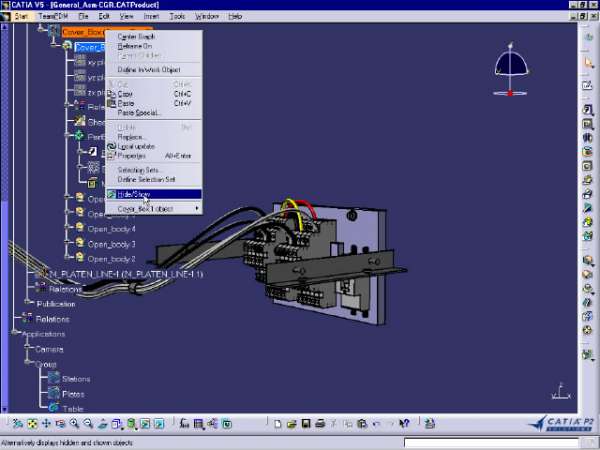Select the N_PLATEN_LINE-1 tree node
600x450 pixels.
[126, 274]
